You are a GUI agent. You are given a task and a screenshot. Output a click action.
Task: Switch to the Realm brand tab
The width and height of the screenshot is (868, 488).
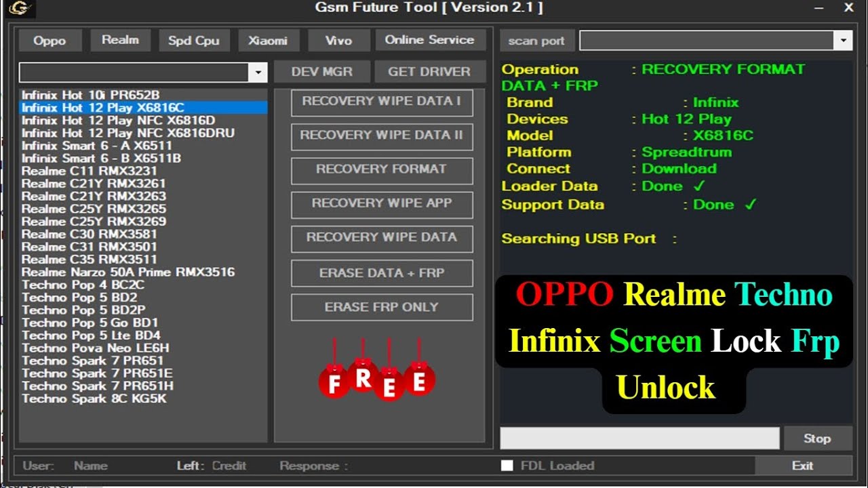120,40
